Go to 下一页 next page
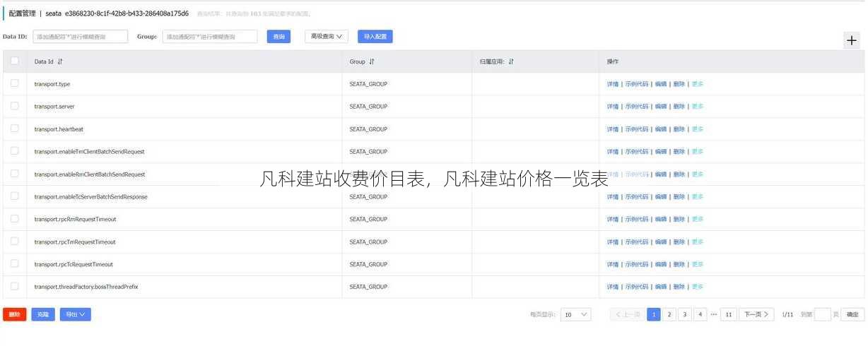Screen dimensions: 868x346 pos(756,315)
